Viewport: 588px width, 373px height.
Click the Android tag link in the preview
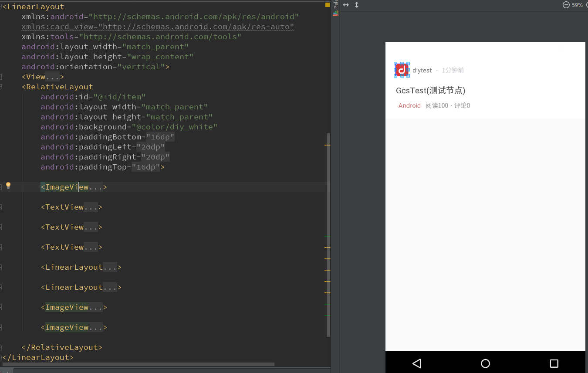pos(409,105)
